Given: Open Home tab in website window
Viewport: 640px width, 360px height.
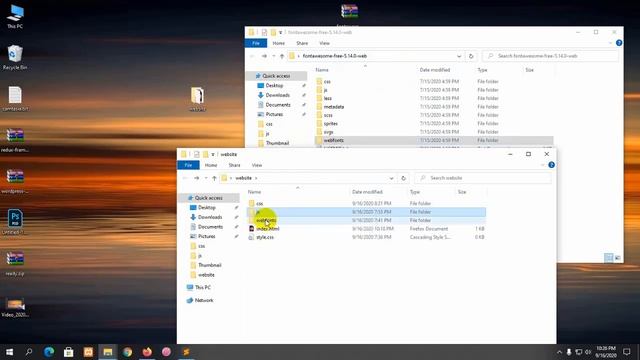Looking at the screenshot, I should pyautogui.click(x=211, y=165).
